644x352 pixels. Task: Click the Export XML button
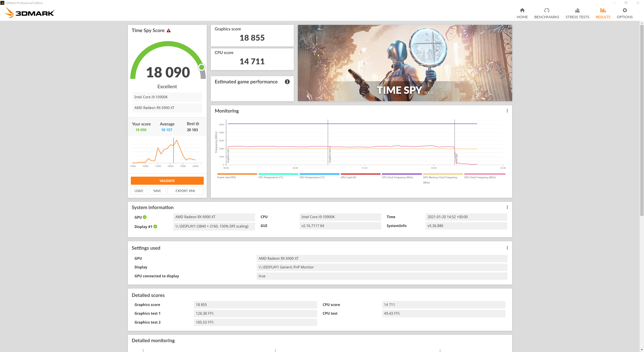[x=185, y=191]
